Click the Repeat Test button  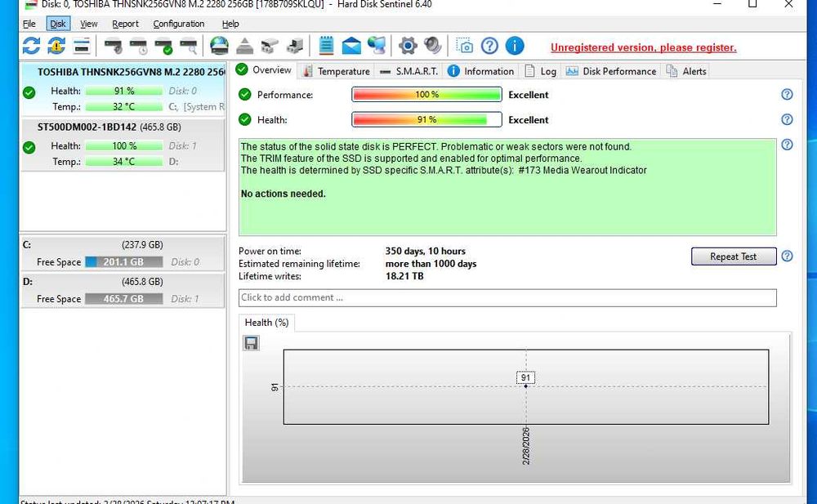point(733,256)
